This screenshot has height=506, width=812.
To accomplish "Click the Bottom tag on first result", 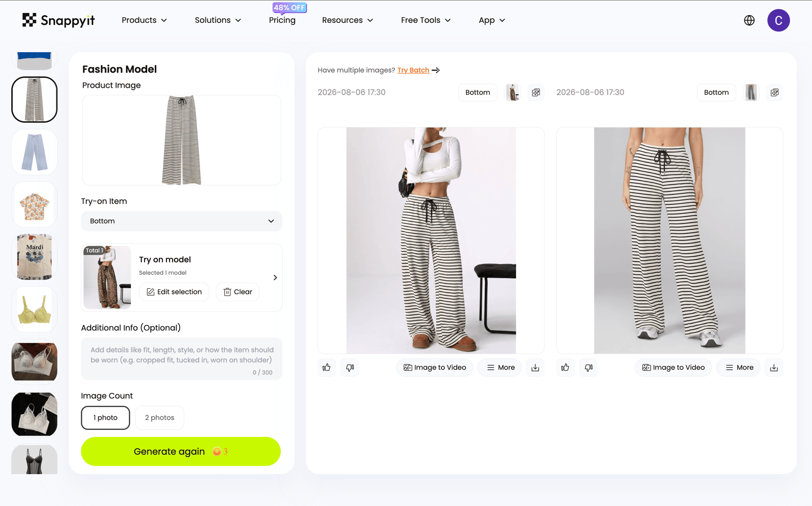I will [x=478, y=92].
